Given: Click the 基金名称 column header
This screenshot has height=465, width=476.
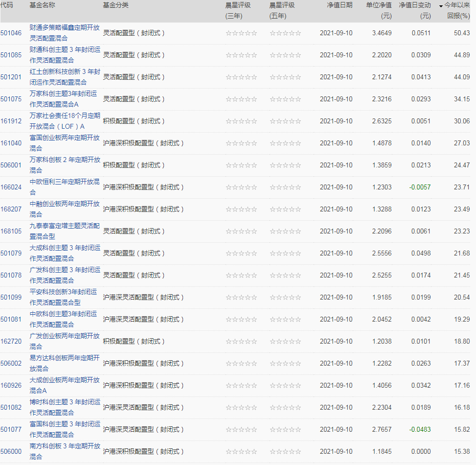Looking at the screenshot, I should [42, 5].
